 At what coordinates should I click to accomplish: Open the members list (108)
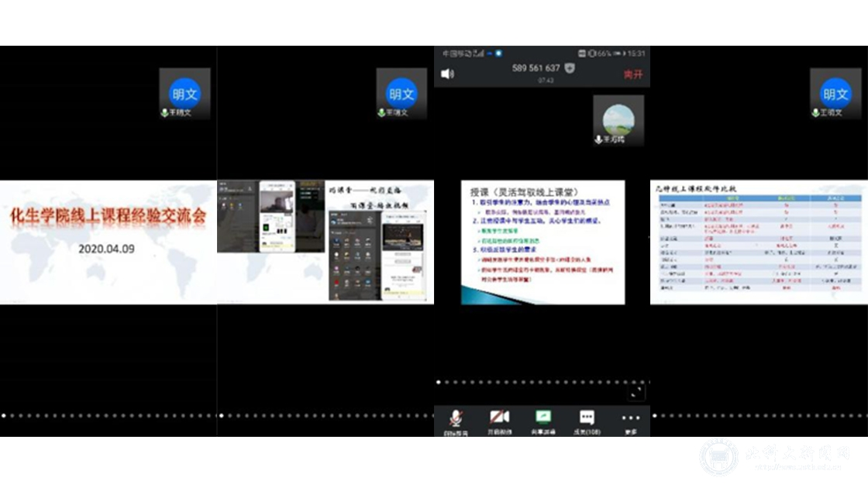point(587,420)
